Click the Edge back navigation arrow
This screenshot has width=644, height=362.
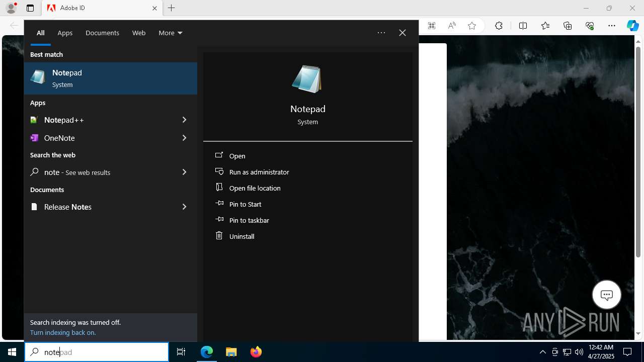pyautogui.click(x=14, y=26)
